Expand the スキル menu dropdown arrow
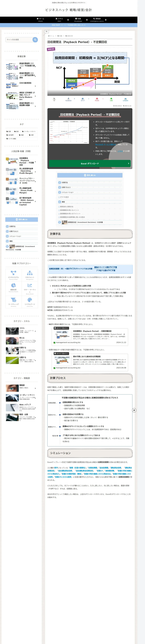 (68, 20)
